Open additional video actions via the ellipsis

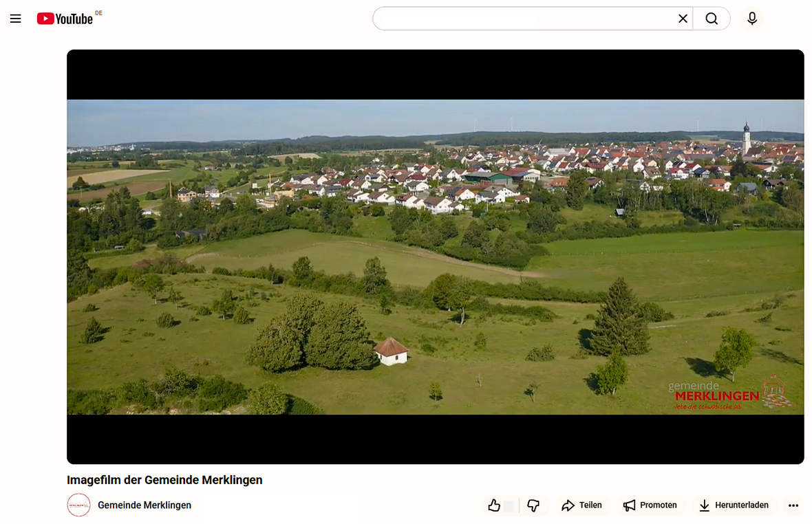(793, 505)
